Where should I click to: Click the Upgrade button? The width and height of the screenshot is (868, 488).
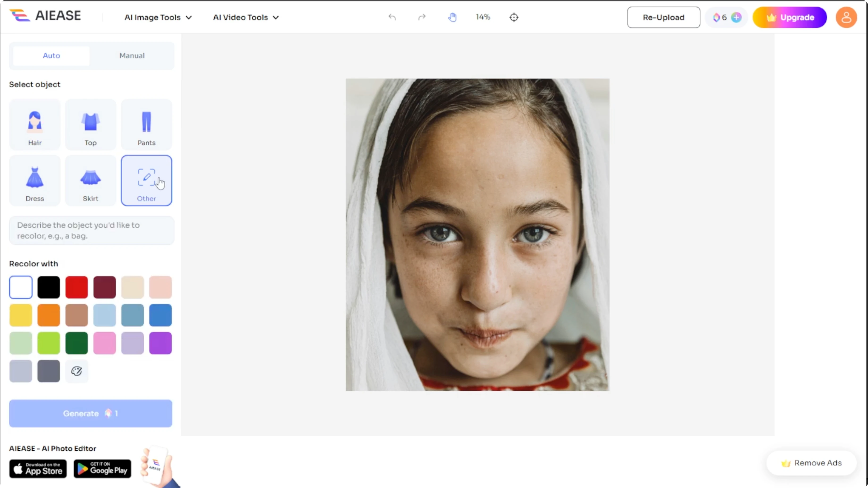[x=789, y=17]
